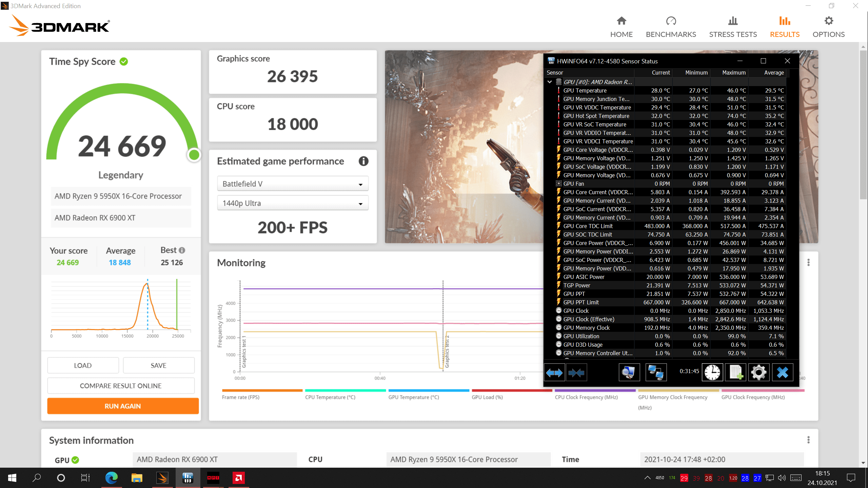
Task: Click the HWiNFO taskbar icon
Action: click(x=188, y=478)
